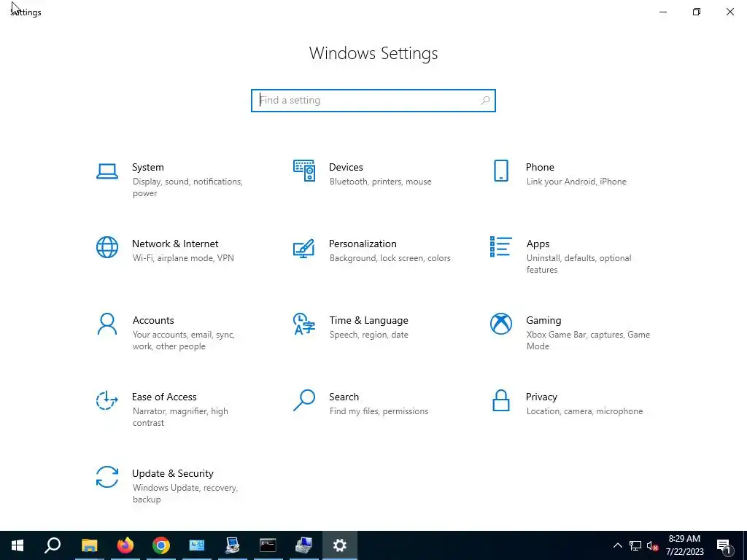Open the Devices keyboard and speaker icon
747x560 pixels.
(x=304, y=171)
